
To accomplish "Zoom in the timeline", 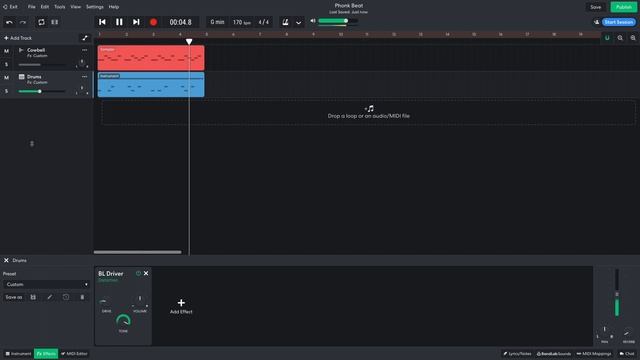I will coord(633,38).
